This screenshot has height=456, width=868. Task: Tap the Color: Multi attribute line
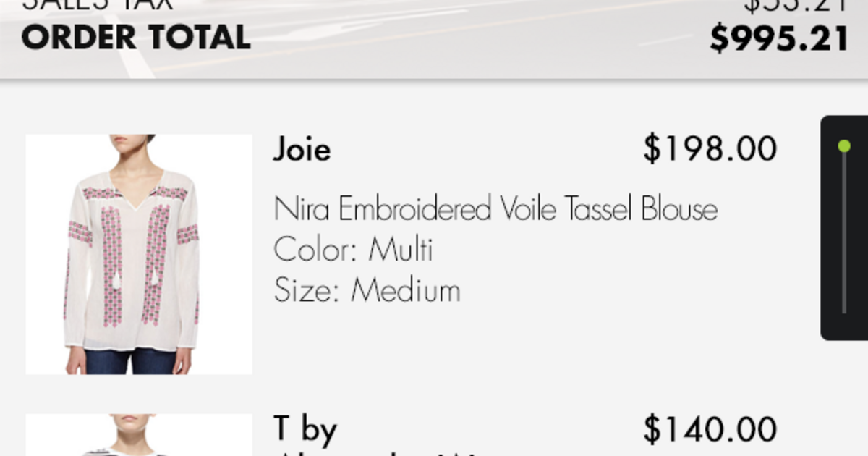353,250
